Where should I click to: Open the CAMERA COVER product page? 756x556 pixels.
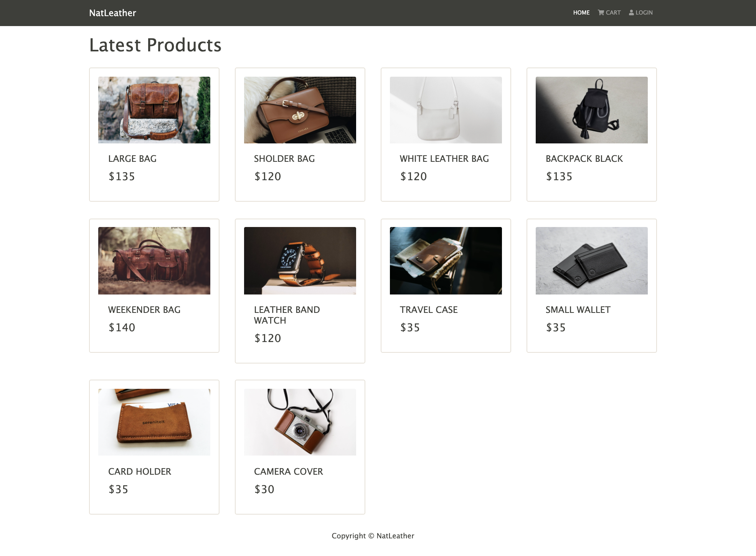pos(288,472)
